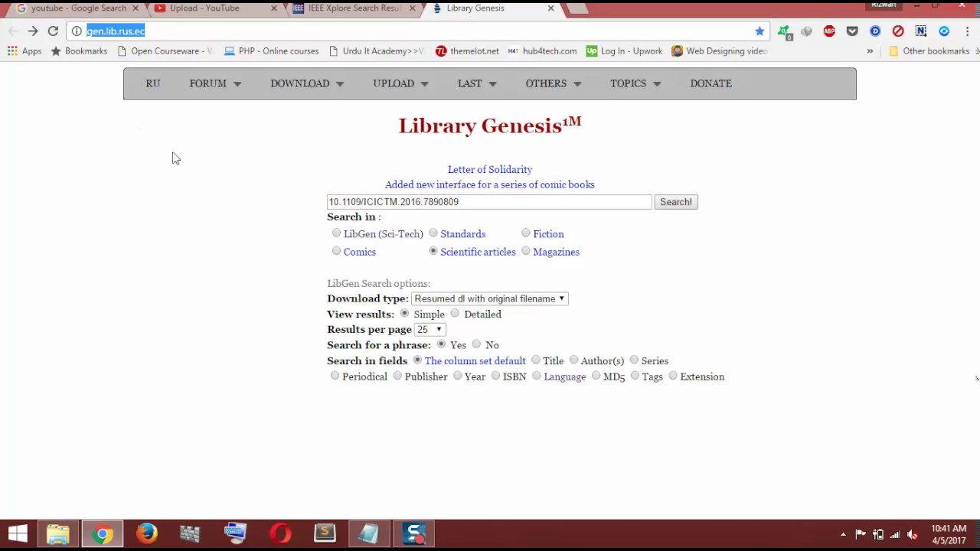Close the Upload - YouTube tab

click(x=273, y=8)
